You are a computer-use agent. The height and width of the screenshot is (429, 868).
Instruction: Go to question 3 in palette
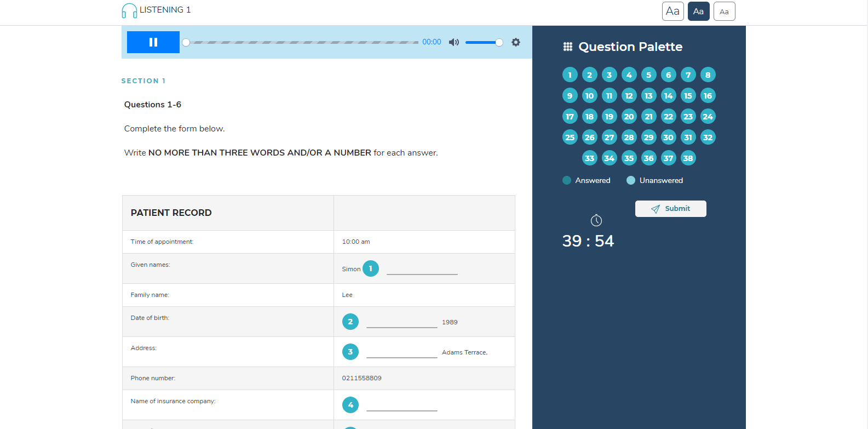(x=610, y=75)
